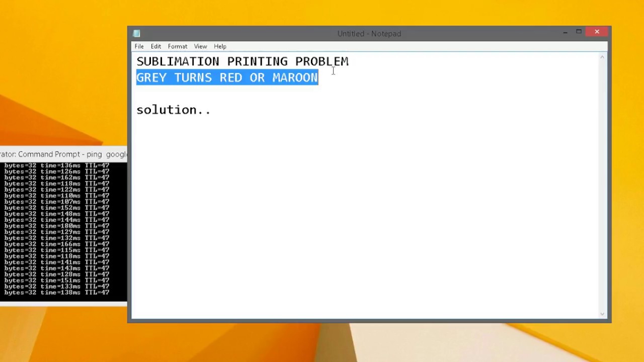Click the "Untitled - Notepad" title text
Viewport: 644px width, 362px height.
pos(369,34)
